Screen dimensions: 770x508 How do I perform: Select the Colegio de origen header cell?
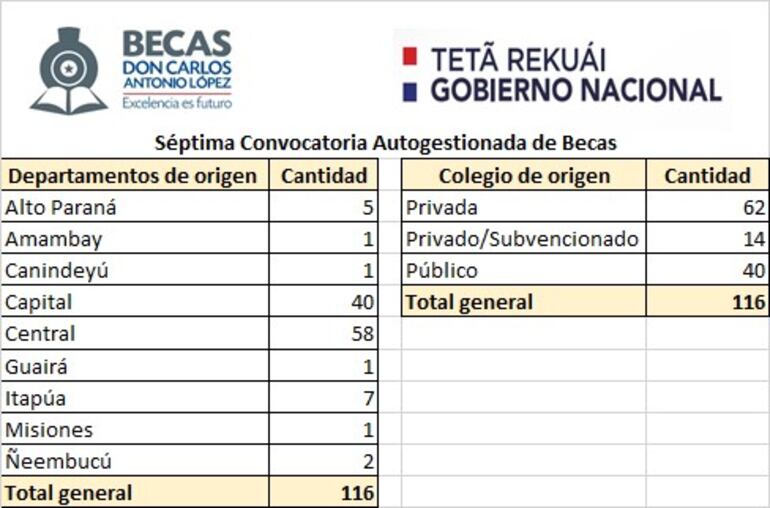click(524, 176)
